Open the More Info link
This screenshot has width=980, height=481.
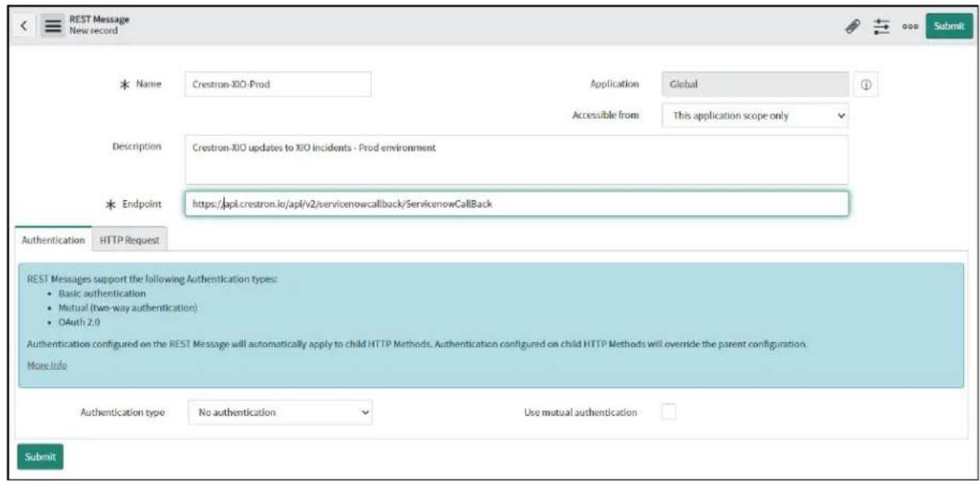(47, 365)
